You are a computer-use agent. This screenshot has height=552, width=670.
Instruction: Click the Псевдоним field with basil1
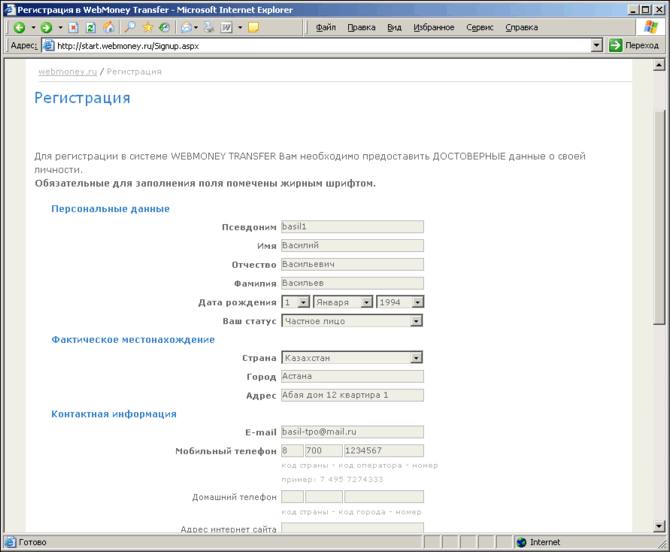(x=353, y=226)
